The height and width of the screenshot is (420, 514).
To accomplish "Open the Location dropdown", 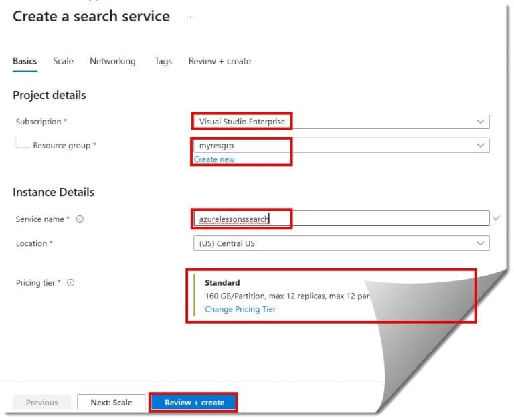I will click(x=341, y=243).
